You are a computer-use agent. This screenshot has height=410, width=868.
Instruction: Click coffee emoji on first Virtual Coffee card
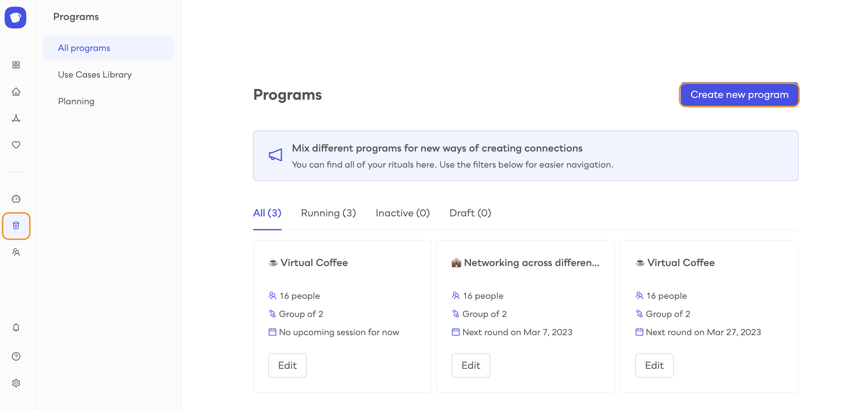[x=273, y=262]
